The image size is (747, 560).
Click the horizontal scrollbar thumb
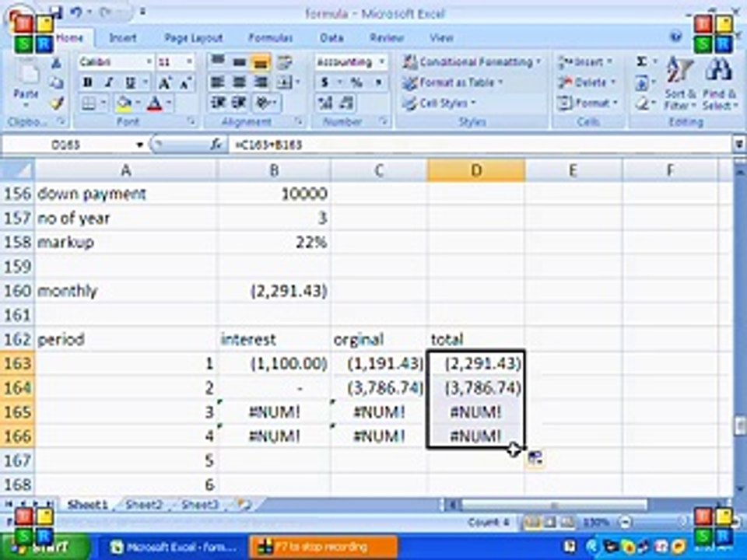tap(553, 504)
